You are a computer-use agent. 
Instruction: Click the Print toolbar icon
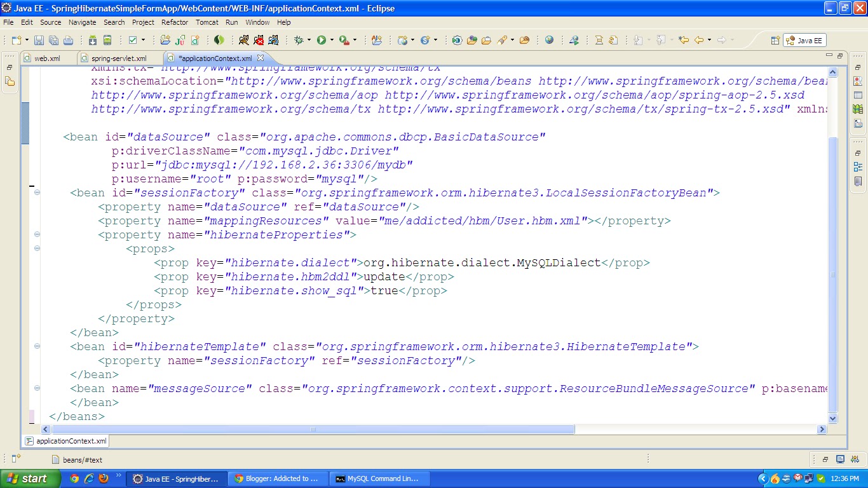(69, 39)
